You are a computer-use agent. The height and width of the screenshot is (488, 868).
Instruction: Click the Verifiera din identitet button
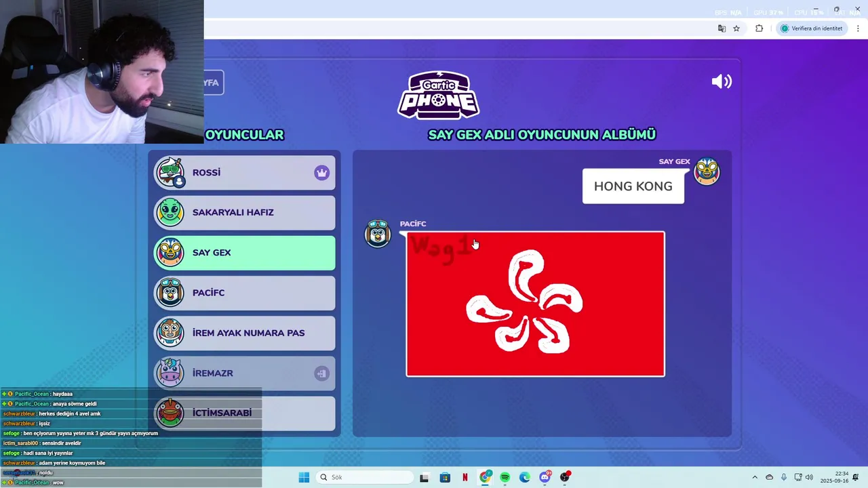[x=812, y=28]
